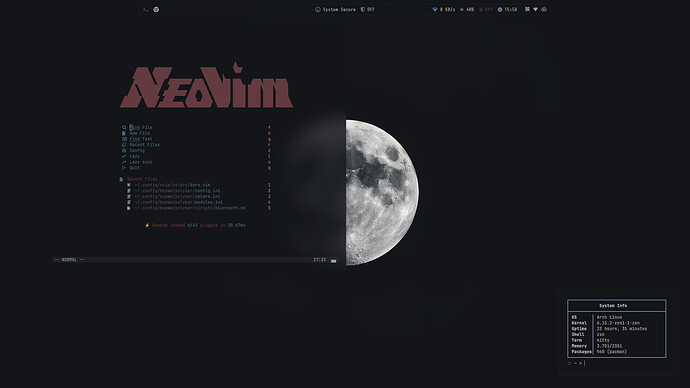
Task: Click the ini file icon beside config.ini
Action: click(128, 191)
